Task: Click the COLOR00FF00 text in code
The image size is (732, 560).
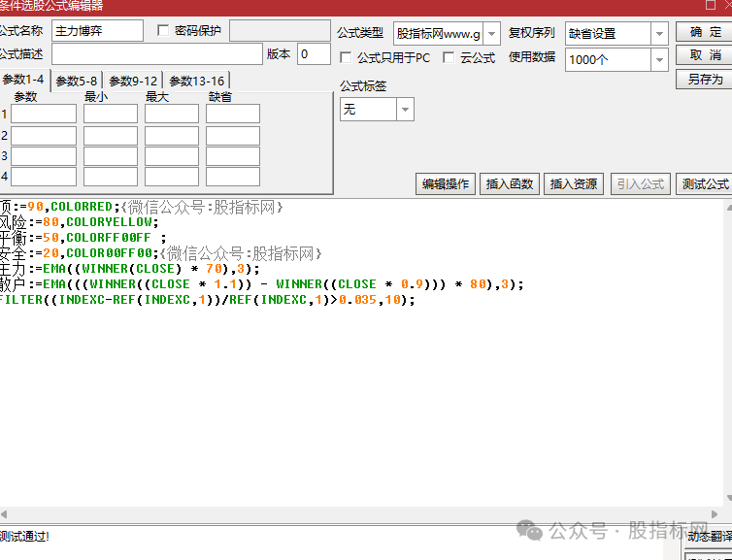Action: tap(110, 253)
